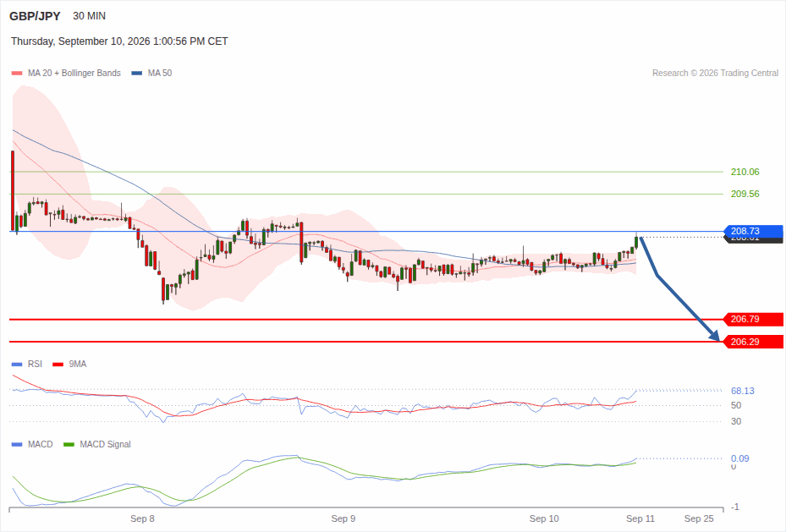This screenshot has width=786, height=532.
Task: Click the MA 50 blue legend swatch
Action: (136, 73)
